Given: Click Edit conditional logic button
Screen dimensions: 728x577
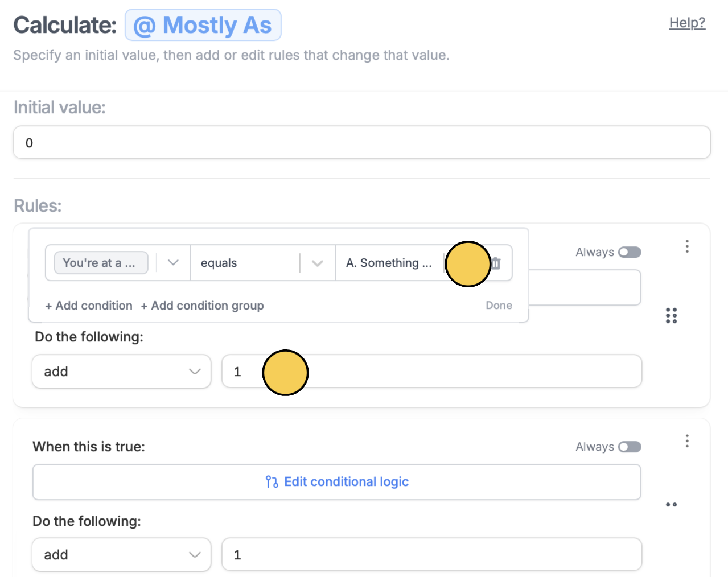Looking at the screenshot, I should click(337, 482).
